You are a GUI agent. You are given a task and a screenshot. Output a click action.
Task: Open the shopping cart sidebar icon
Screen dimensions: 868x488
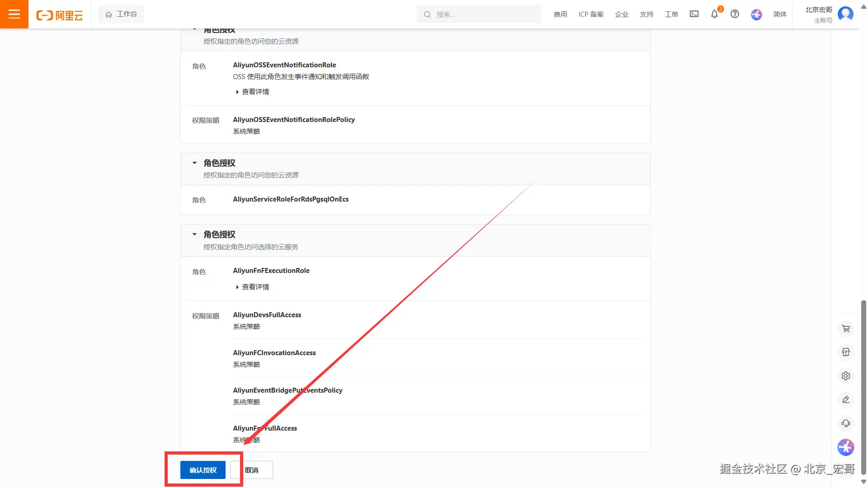(x=846, y=328)
